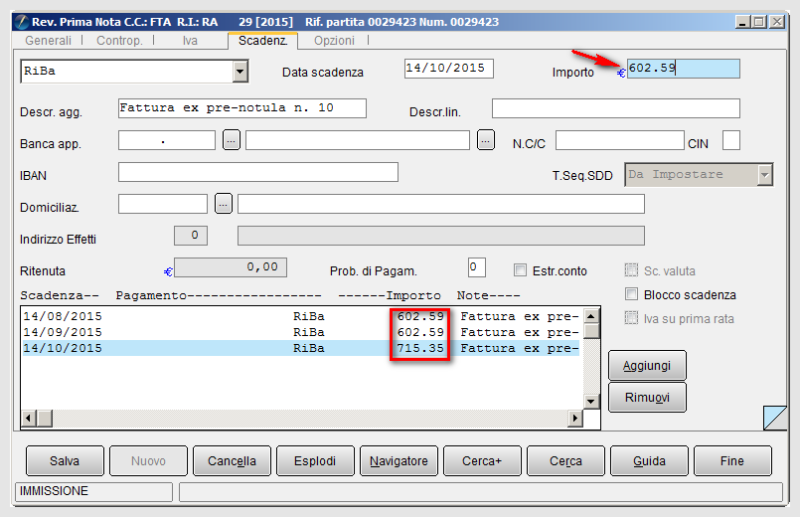The height and width of the screenshot is (517, 800).
Task: Click the Cancella button
Action: (232, 461)
